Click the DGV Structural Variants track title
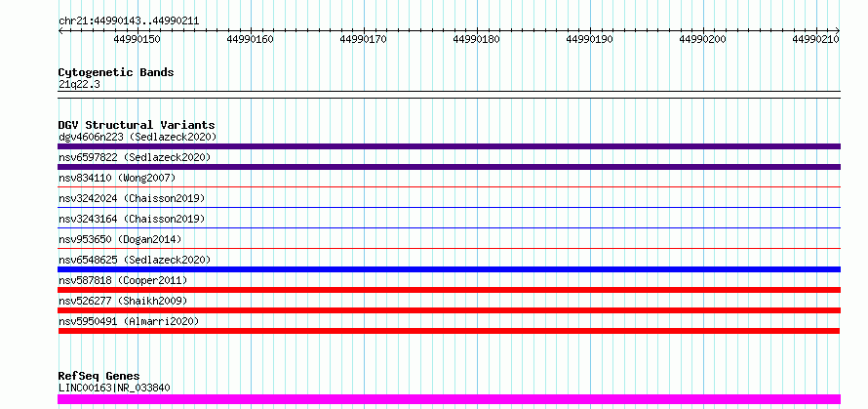Image resolution: width=868 pixels, height=409 pixels. pos(137,125)
